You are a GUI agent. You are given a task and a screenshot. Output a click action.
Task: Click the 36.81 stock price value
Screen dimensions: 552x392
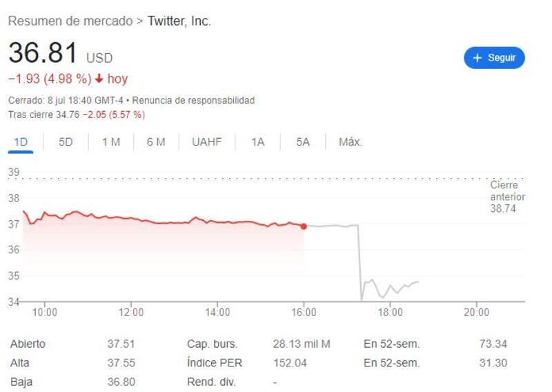pyautogui.click(x=43, y=54)
